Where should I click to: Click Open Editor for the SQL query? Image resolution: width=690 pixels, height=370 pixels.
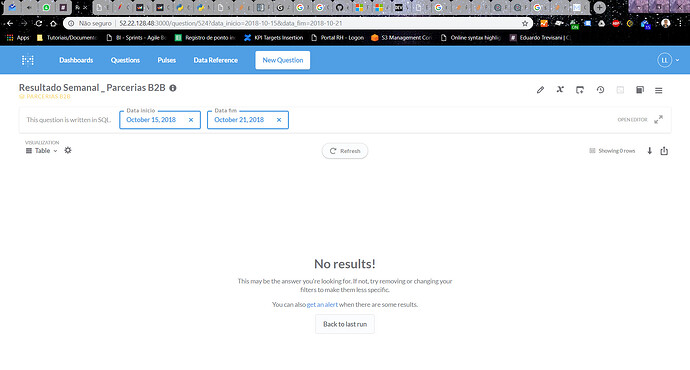[x=632, y=120]
